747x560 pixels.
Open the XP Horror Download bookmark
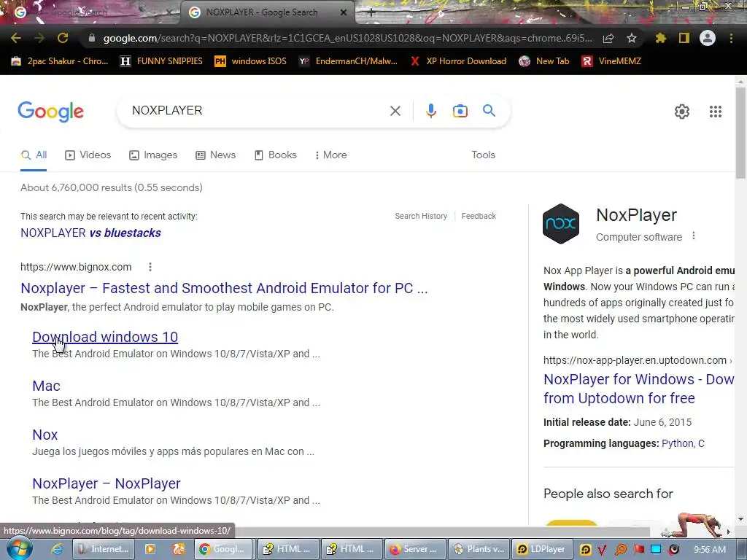tap(458, 61)
